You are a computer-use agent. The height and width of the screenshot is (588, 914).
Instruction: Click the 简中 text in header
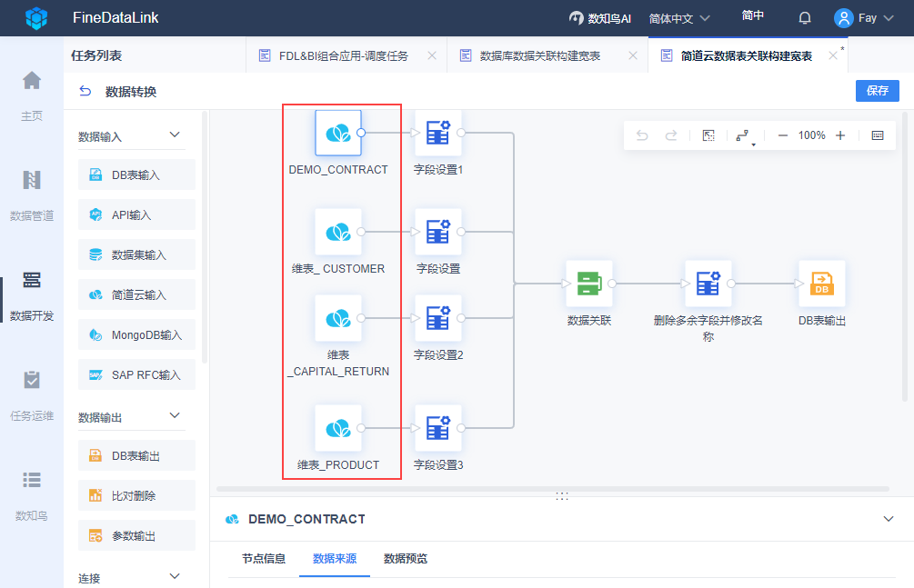752,15
